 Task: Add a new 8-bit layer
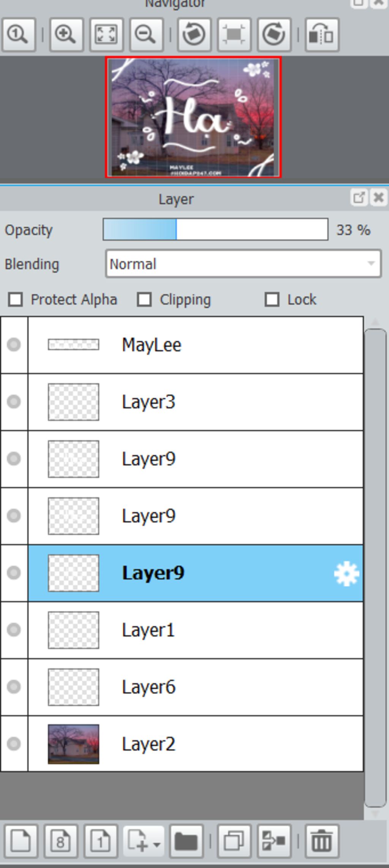(60, 841)
